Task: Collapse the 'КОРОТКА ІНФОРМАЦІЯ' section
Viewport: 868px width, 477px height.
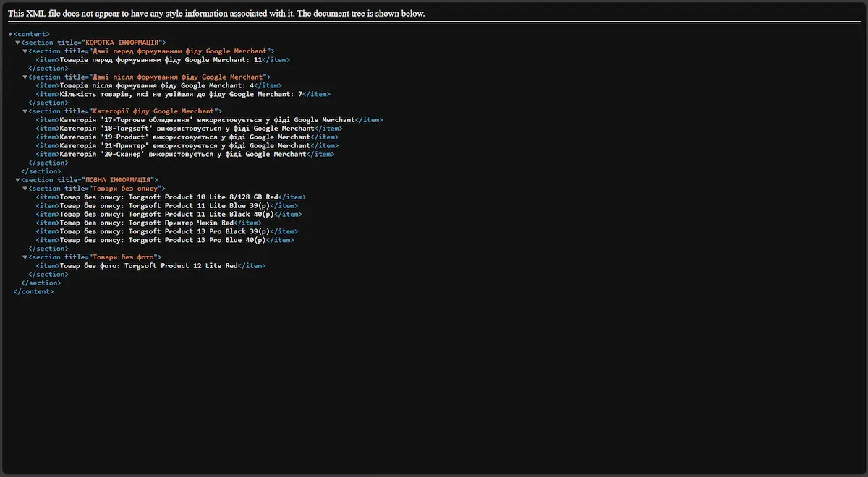Action: coord(17,43)
